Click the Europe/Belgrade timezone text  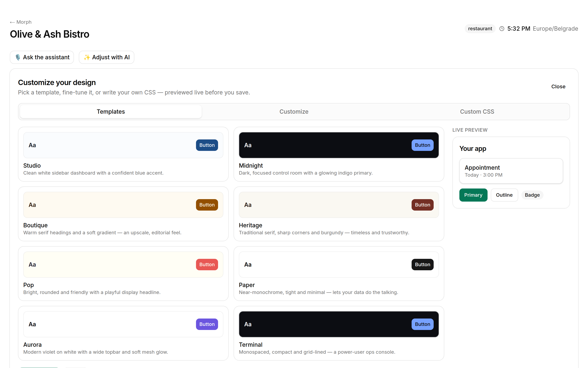(555, 29)
